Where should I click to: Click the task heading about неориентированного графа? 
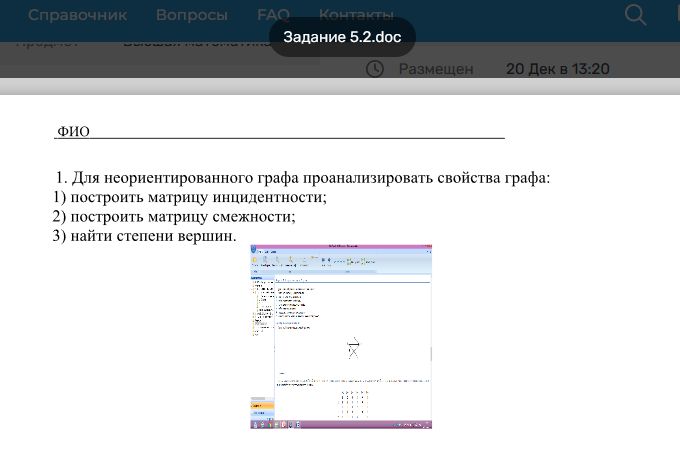pos(303,177)
